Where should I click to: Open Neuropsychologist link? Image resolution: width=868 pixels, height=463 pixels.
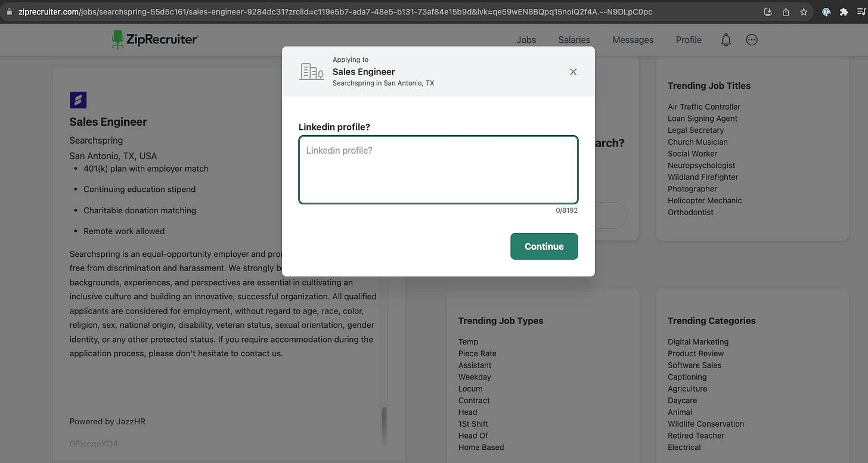(x=702, y=165)
